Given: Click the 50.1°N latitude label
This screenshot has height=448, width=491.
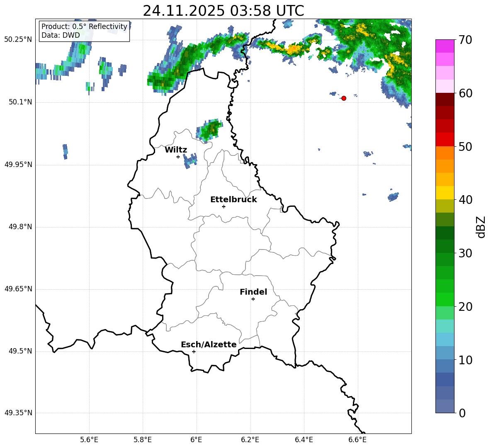Looking at the screenshot, I should coord(21,102).
